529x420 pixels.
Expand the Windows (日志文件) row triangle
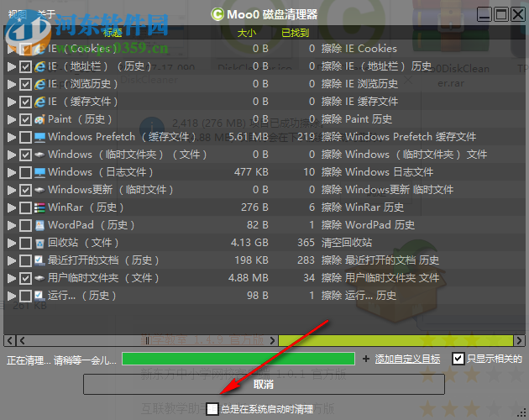[12, 172]
